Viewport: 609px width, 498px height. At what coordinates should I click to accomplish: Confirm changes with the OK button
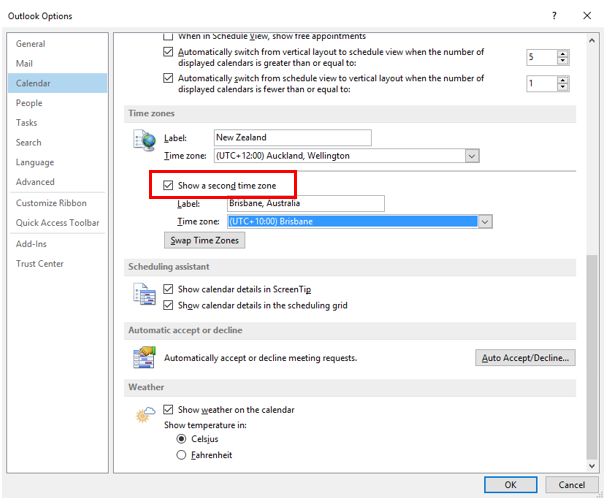tap(510, 485)
